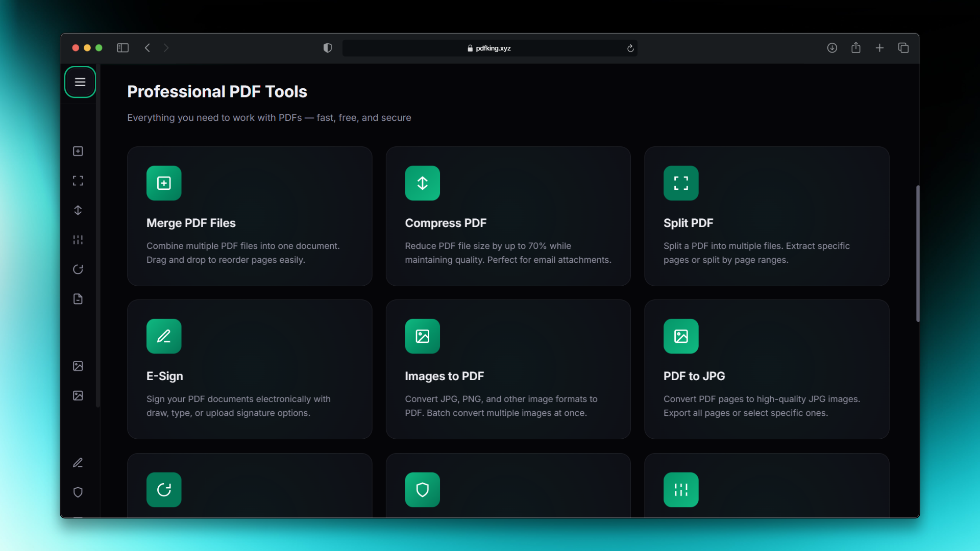
Task: Click the privacy shield toggle in the address bar
Action: pos(327,47)
